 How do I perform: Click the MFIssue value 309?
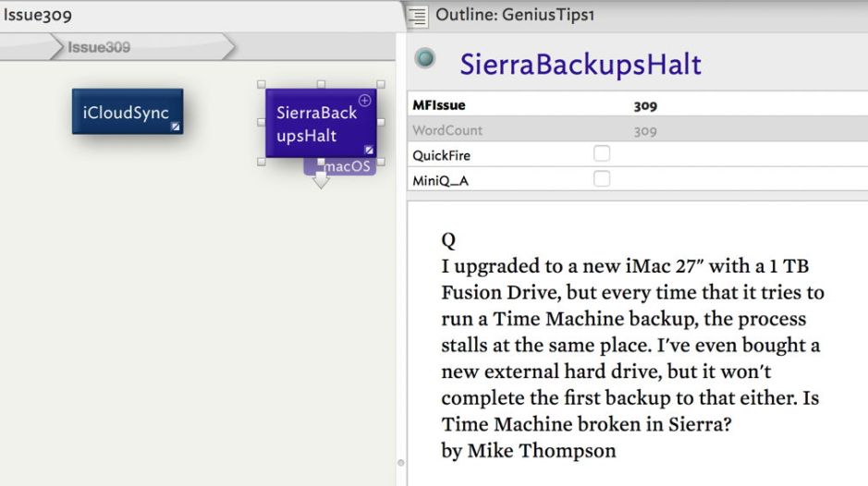pyautogui.click(x=645, y=107)
